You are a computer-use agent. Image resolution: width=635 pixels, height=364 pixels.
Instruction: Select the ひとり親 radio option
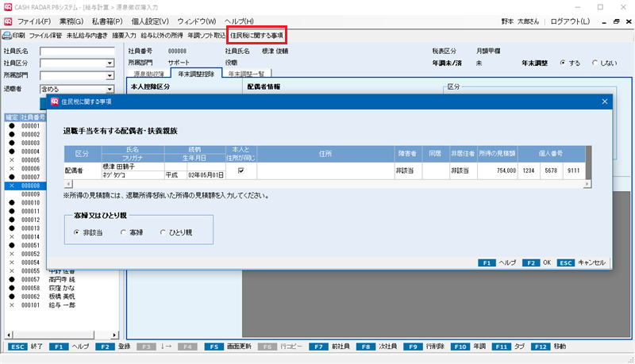(163, 232)
